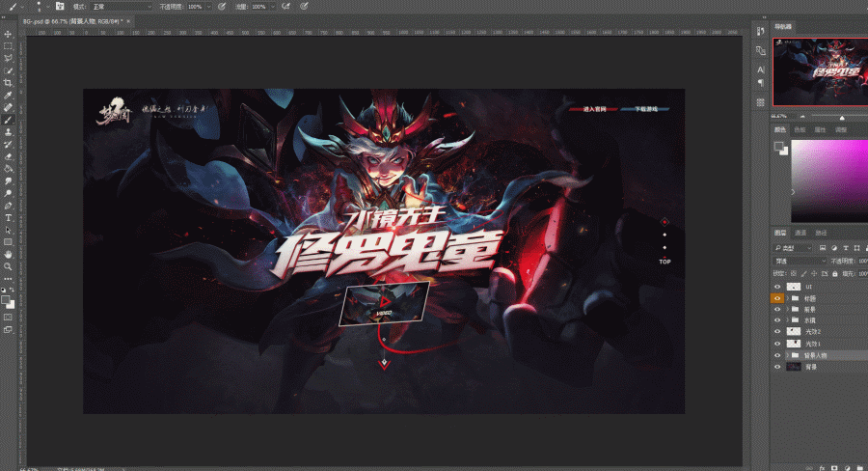Open the opacity 100% dropdown arrow
868x471 pixels.
pyautogui.click(x=208, y=7)
